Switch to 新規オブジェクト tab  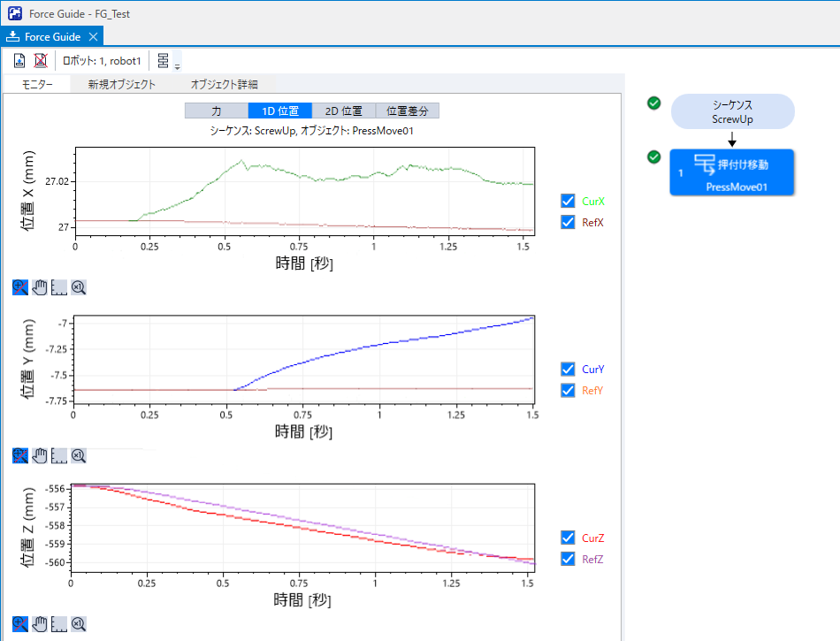pos(121,85)
